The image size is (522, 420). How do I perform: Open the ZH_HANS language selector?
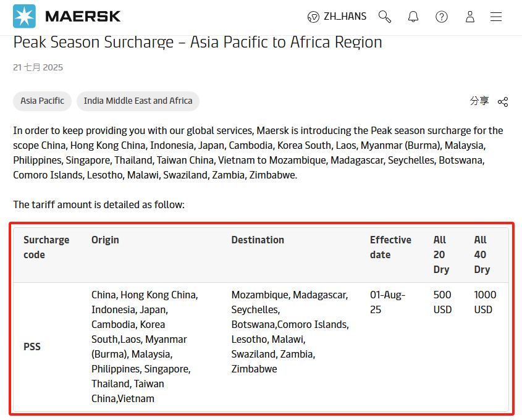(345, 16)
